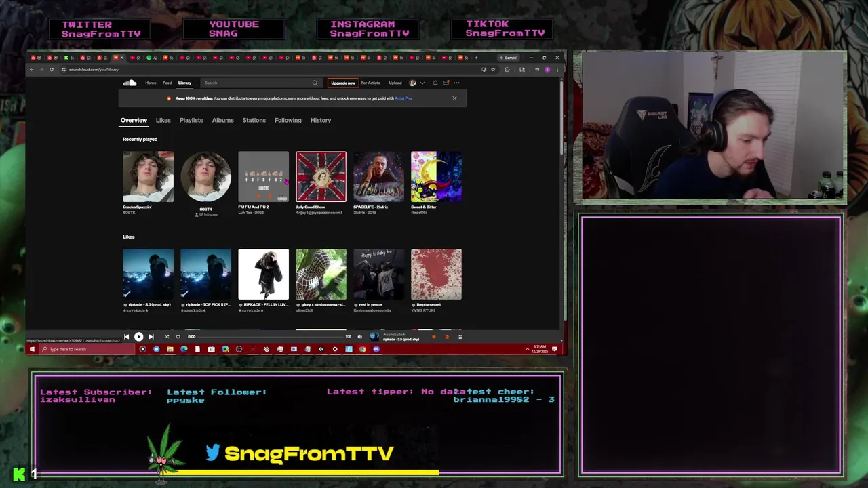The height and width of the screenshot is (488, 868).
Task: Click the Gemini button in Chrome
Action: (509, 58)
